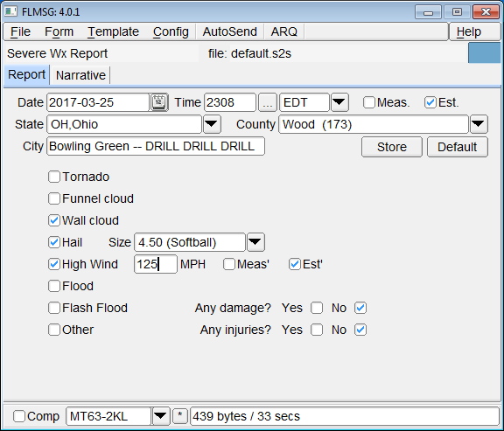Screen dimensions: 504x431
Task: Expand the hail Size dropdown
Action: [255, 242]
